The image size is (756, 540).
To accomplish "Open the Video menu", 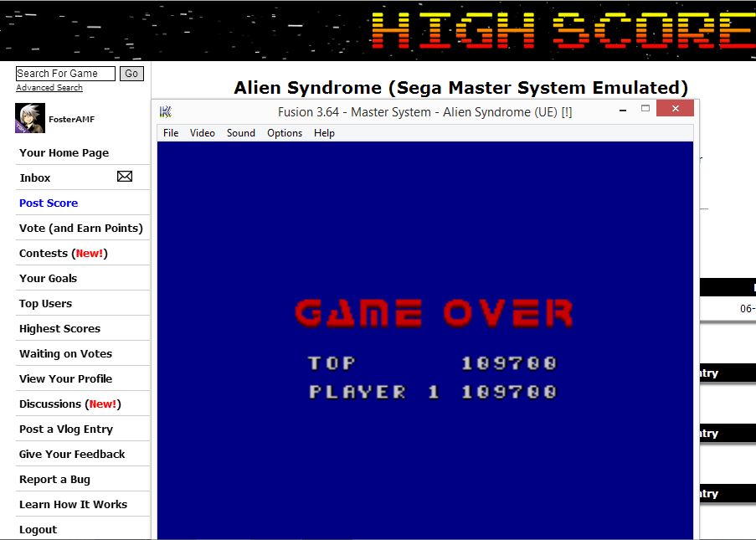I will [202, 133].
